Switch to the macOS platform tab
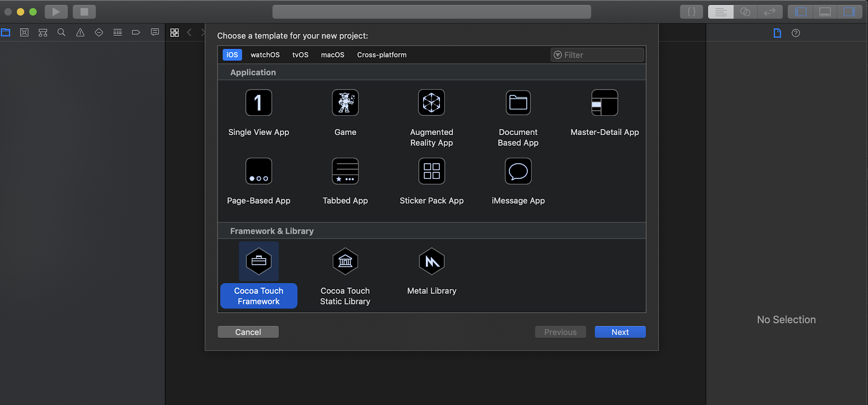 pyautogui.click(x=333, y=55)
